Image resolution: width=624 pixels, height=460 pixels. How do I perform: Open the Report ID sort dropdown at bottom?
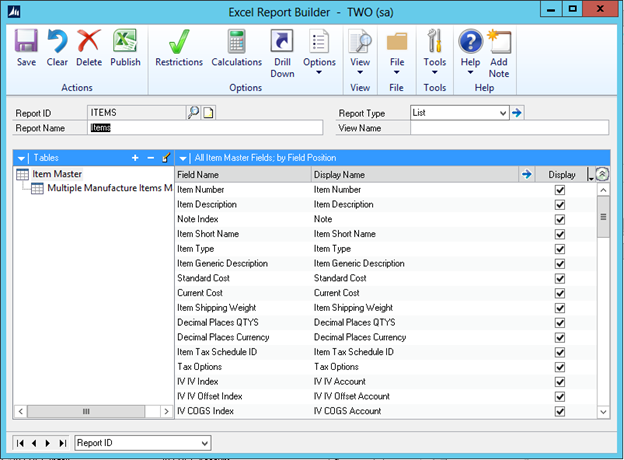(205, 443)
